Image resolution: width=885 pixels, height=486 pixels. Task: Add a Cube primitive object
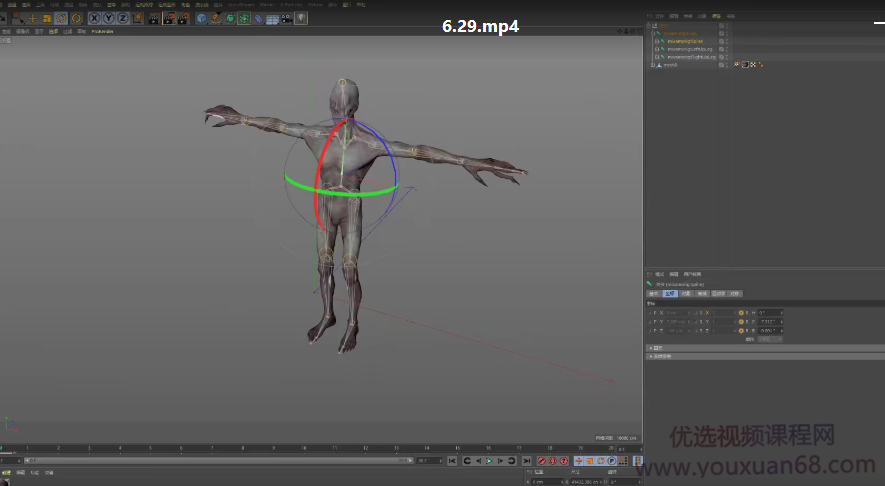(202, 18)
